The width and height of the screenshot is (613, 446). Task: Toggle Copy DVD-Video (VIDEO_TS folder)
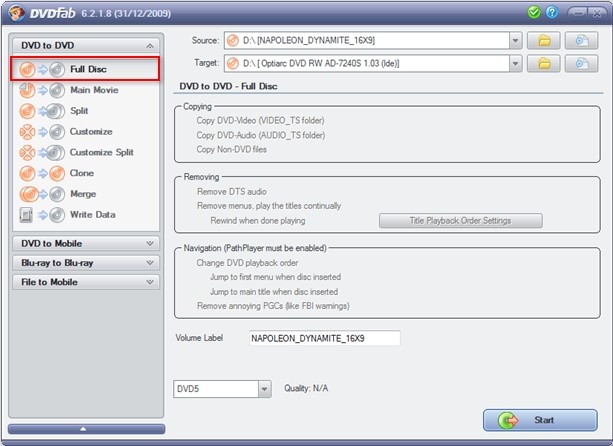pyautogui.click(x=260, y=121)
